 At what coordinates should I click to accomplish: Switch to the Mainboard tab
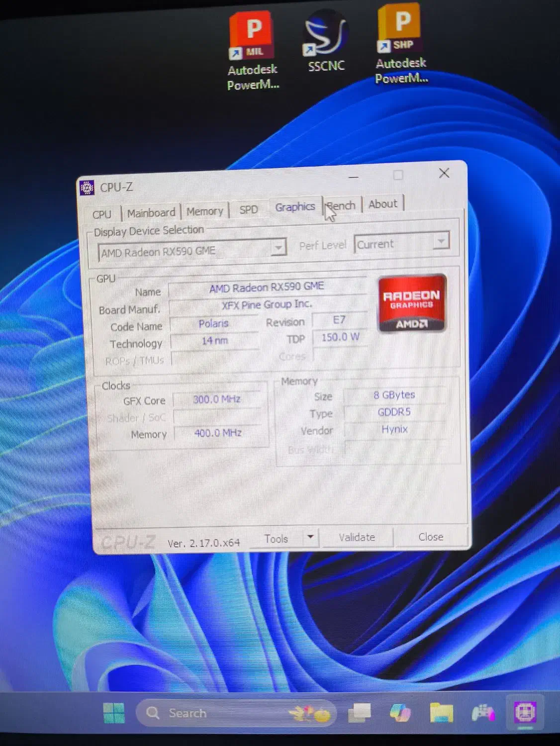151,212
